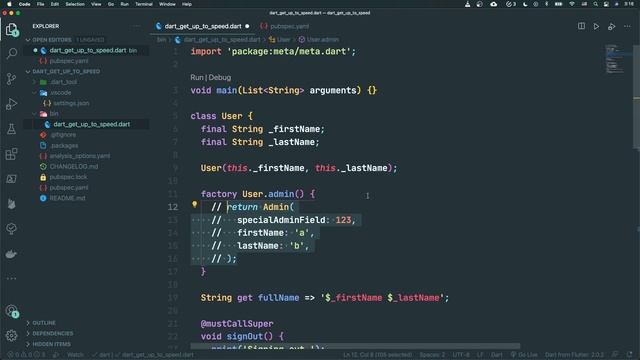640x360 pixels.
Task: Expand the .dart_tool folder
Action: tap(34, 82)
